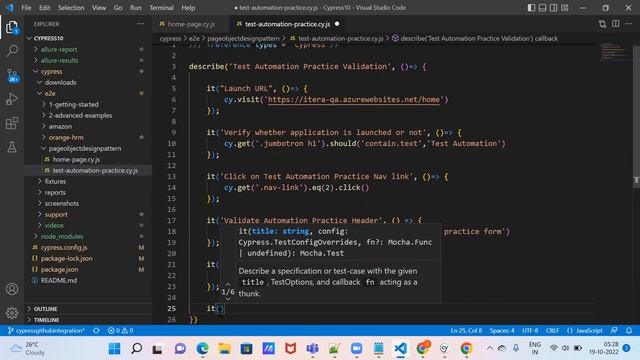The image size is (640, 360).
Task: Open the File menu
Action: tap(26, 7)
